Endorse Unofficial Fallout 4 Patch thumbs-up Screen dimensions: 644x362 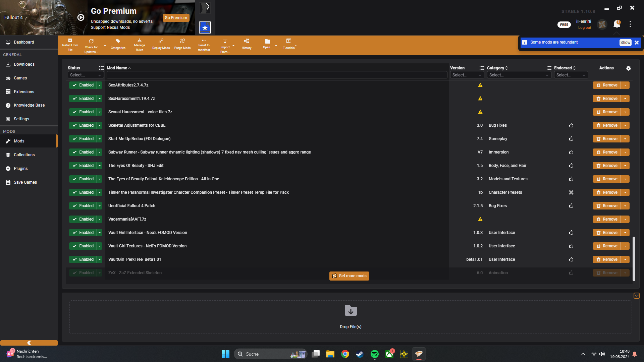point(571,206)
